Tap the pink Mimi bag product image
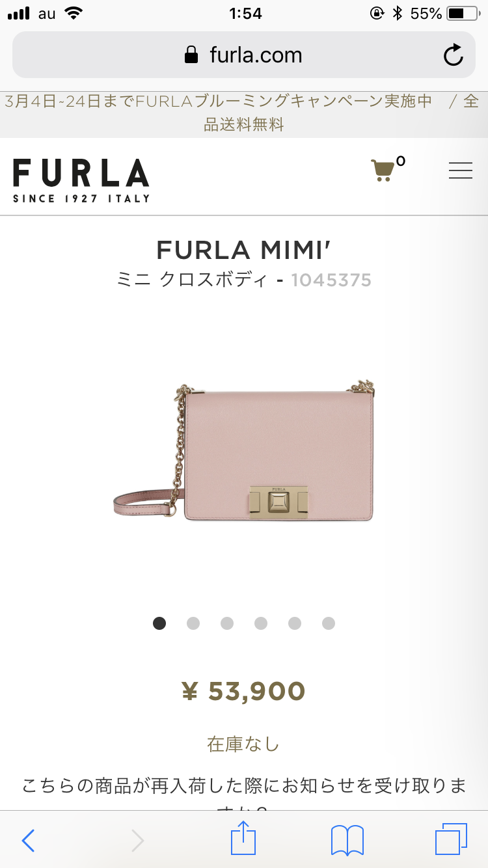This screenshot has height=868, width=488. coord(244,452)
